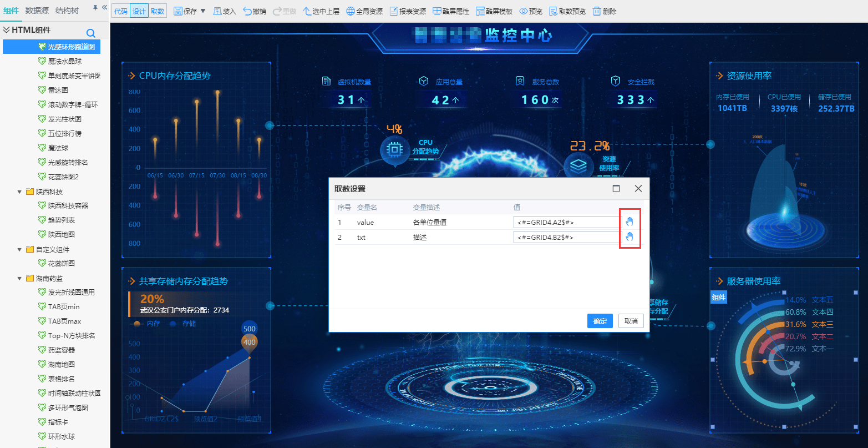Click the 删除 trash icon in toolbar

(604, 11)
